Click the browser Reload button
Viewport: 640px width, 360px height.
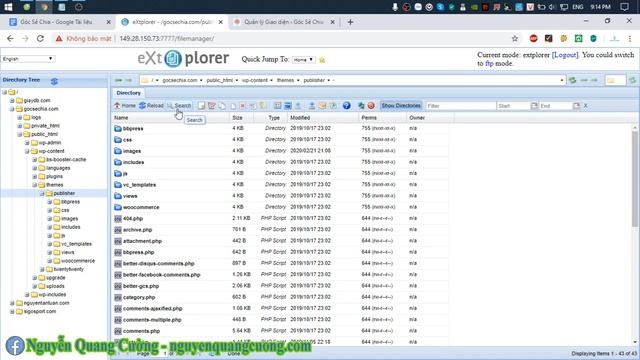tap(40, 38)
